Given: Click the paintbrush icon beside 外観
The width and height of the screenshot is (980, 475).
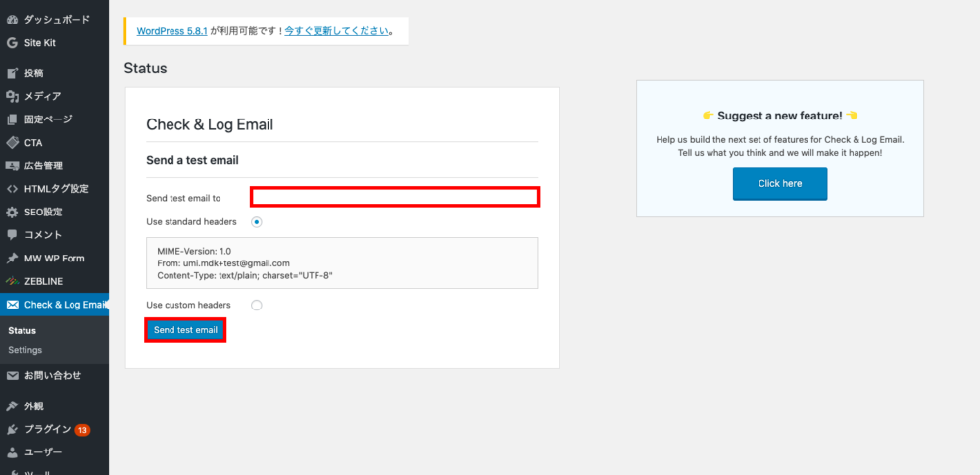Looking at the screenshot, I should (x=12, y=405).
